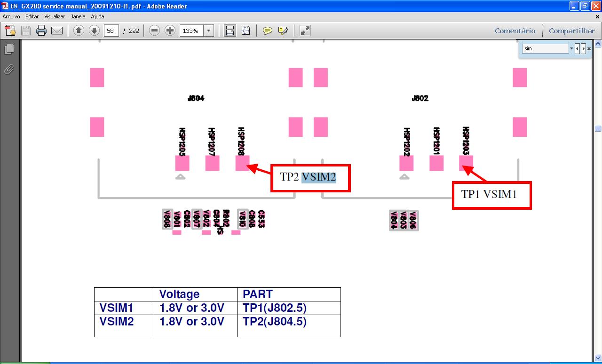Switch to read mode with expand arrows
The height and width of the screenshot is (364, 602).
tap(305, 31)
